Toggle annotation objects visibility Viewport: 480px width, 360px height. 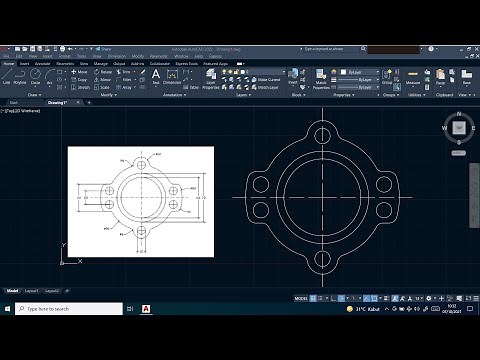tap(395, 298)
